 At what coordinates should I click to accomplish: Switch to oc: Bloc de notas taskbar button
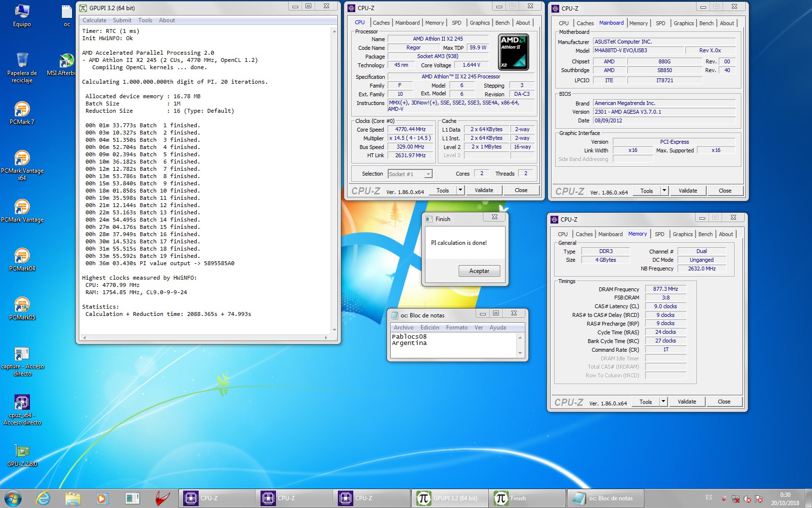click(605, 498)
